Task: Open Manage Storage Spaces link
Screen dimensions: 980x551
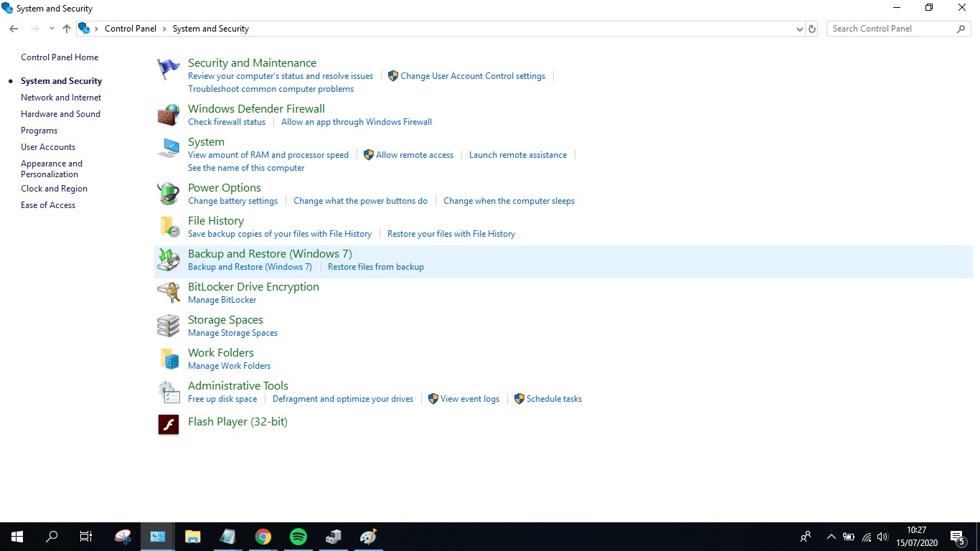Action: pyautogui.click(x=232, y=333)
